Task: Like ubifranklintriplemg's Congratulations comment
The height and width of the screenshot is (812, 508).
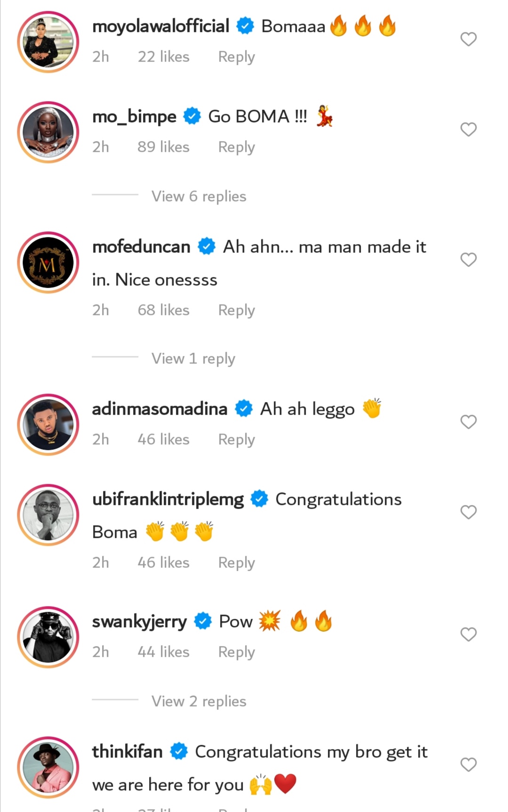Action: pyautogui.click(x=468, y=512)
